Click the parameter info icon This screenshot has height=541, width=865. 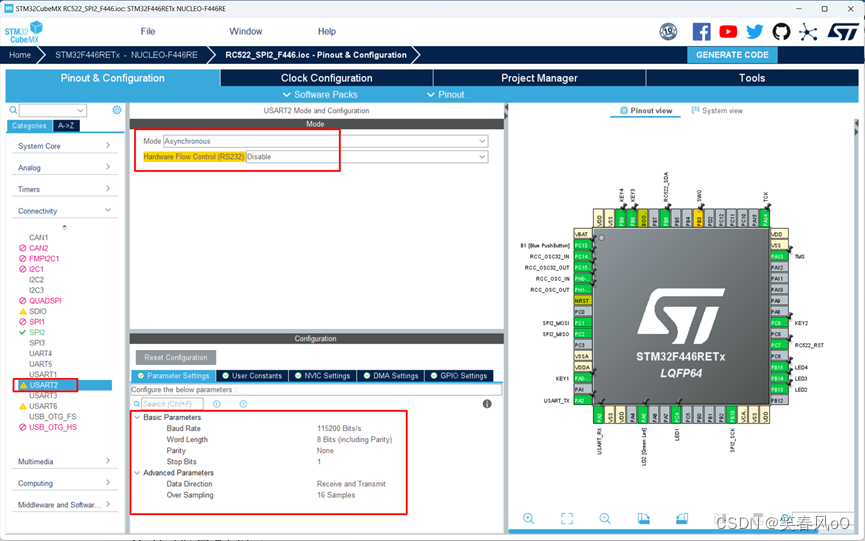coord(487,404)
